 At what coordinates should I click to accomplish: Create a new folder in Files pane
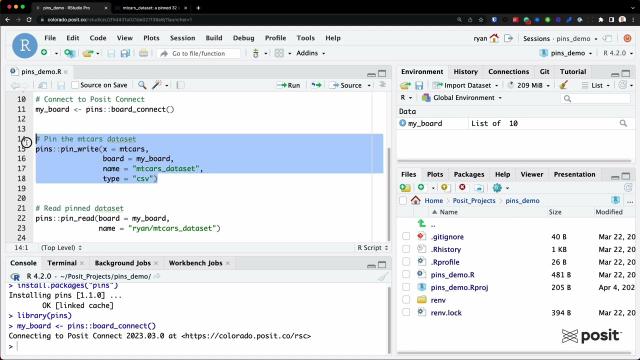click(405, 188)
